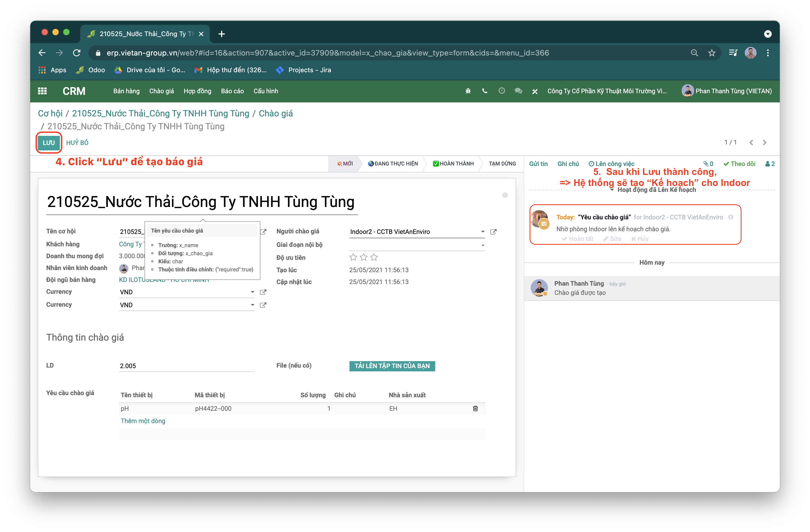
Task: Open the external link next to Người chào giá
Action: 493,232
